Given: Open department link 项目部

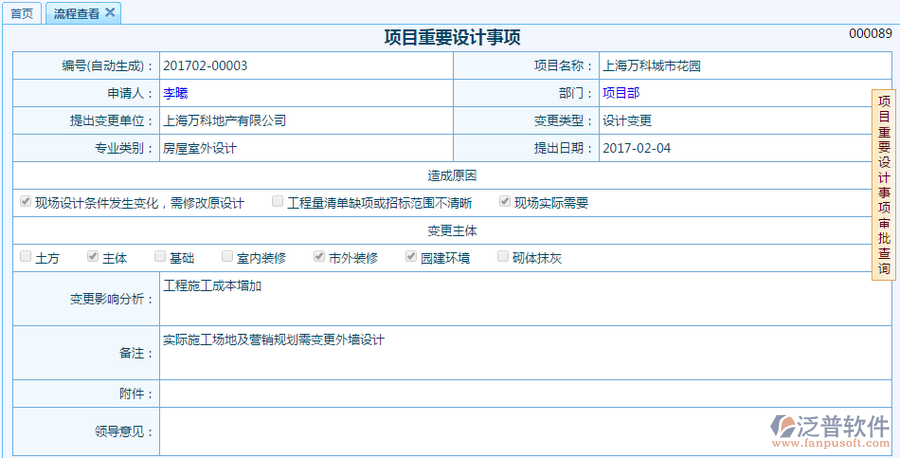Looking at the screenshot, I should tap(620, 93).
